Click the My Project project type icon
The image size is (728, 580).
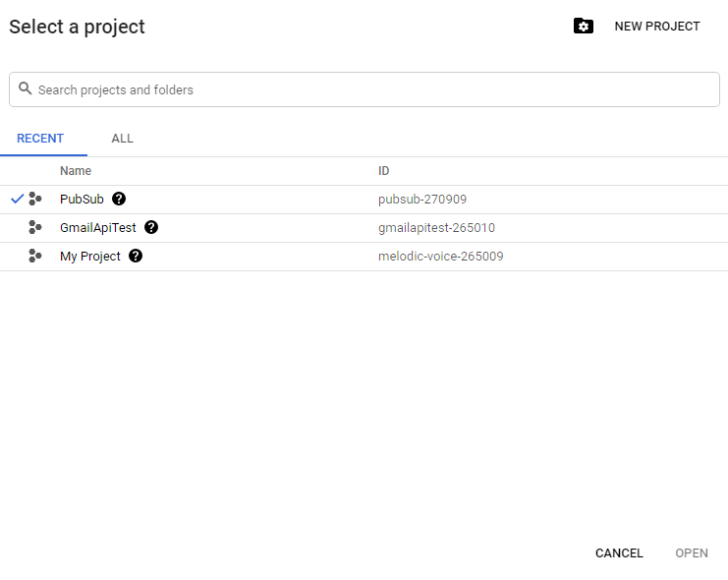(35, 256)
